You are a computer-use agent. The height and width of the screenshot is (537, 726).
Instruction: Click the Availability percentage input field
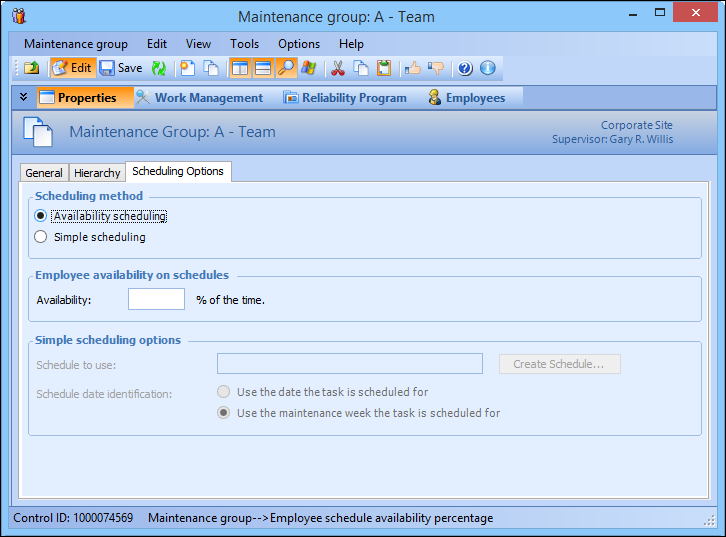(x=156, y=299)
